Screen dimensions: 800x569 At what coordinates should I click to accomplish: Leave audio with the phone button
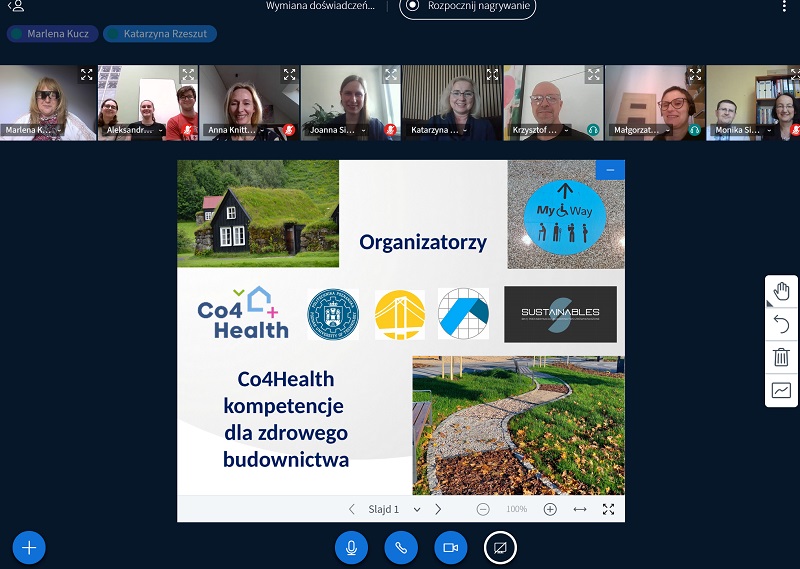point(401,548)
